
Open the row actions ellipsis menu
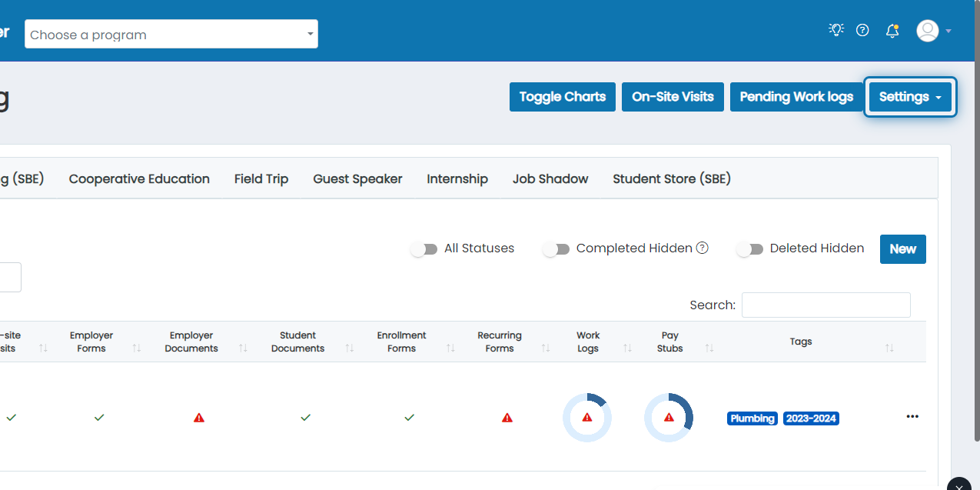[x=912, y=416]
